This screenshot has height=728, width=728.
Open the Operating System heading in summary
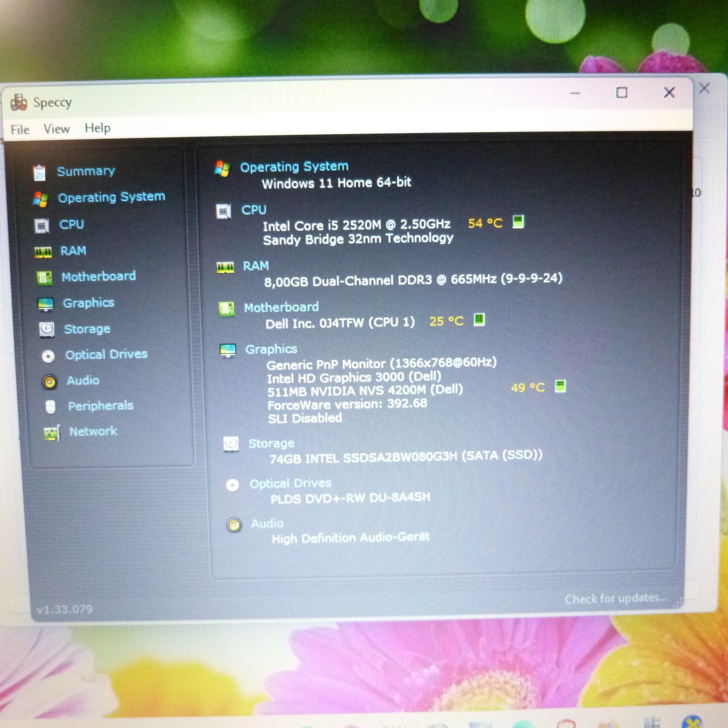[x=294, y=167]
